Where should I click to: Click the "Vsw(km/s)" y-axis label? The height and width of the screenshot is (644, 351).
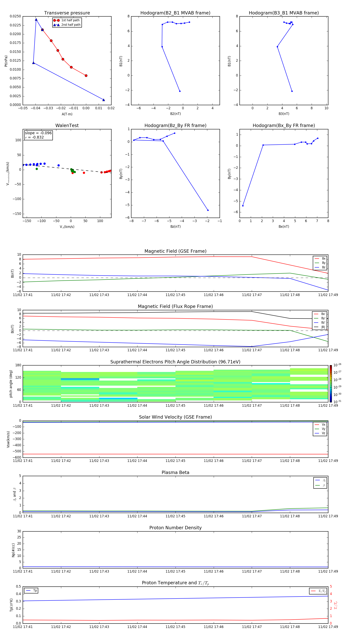[x=8, y=439]
